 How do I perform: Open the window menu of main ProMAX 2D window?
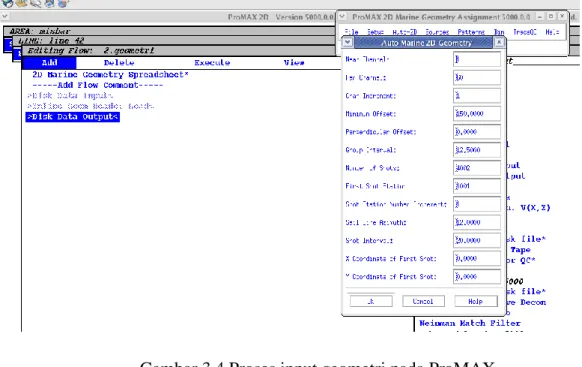pos(5,16)
